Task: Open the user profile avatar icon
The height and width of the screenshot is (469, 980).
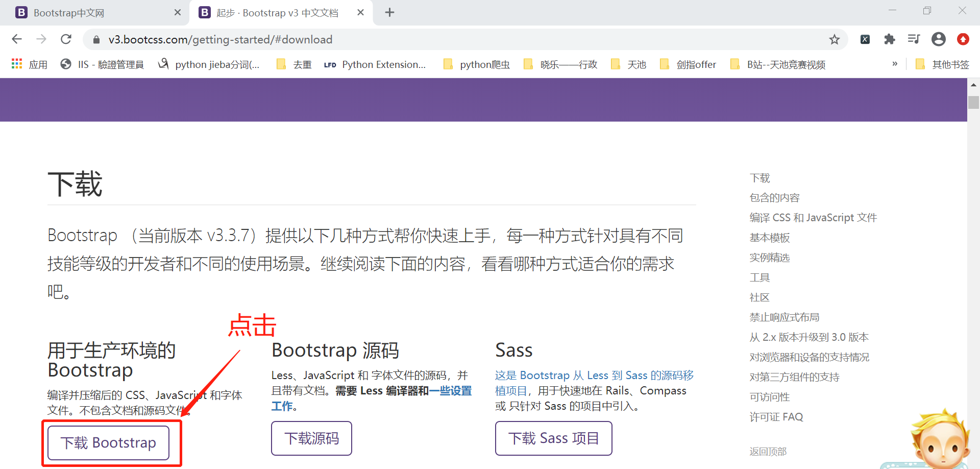Action: click(x=939, y=39)
